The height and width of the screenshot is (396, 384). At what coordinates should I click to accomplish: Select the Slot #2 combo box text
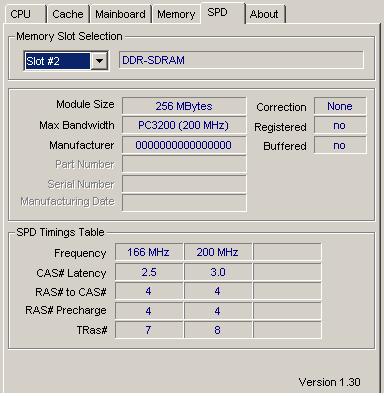[x=58, y=61]
